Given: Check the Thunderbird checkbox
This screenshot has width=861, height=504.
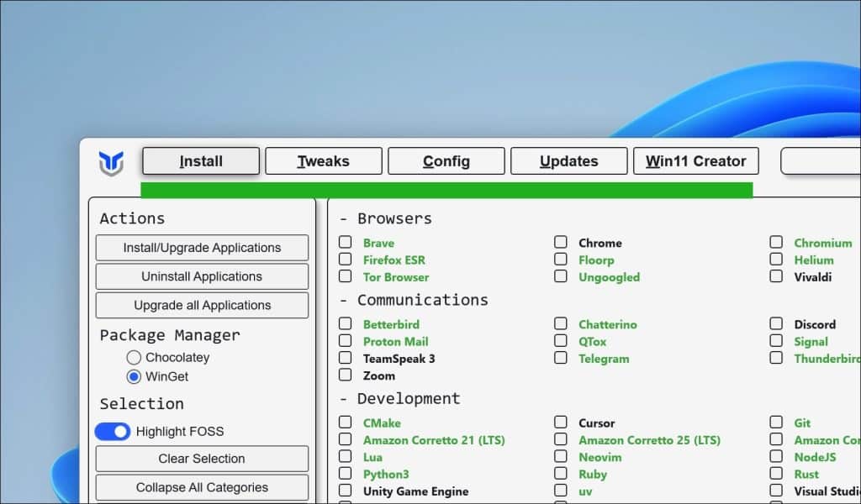Looking at the screenshot, I should click(776, 358).
